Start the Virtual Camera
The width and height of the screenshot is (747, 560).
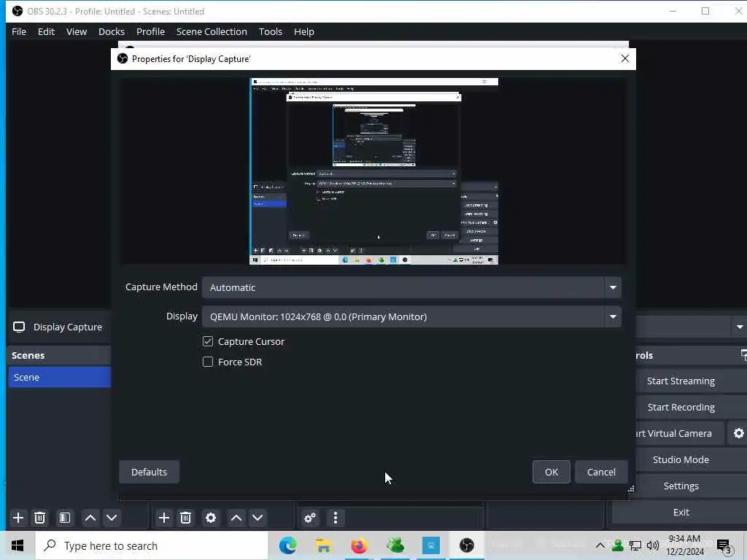click(x=679, y=433)
